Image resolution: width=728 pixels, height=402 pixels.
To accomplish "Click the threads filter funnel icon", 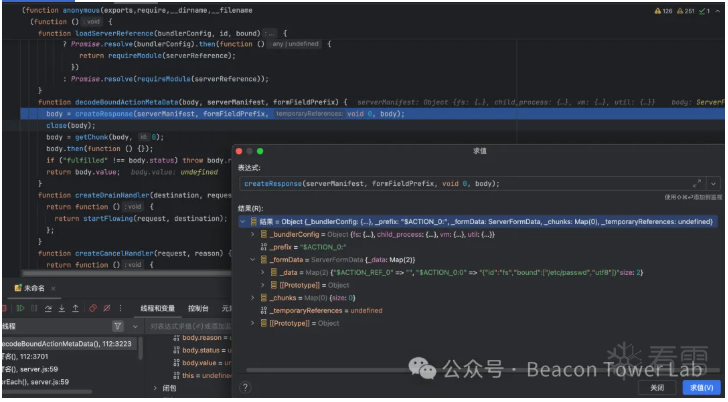I will (118, 326).
